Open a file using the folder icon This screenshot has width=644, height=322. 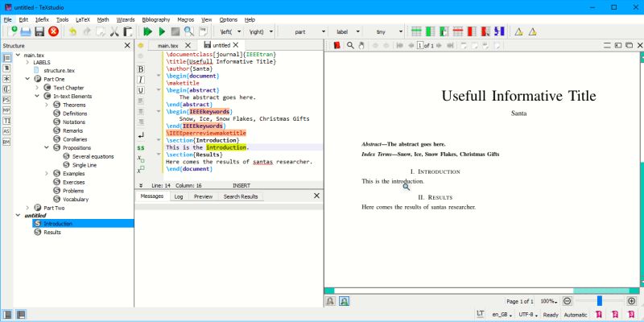26,31
